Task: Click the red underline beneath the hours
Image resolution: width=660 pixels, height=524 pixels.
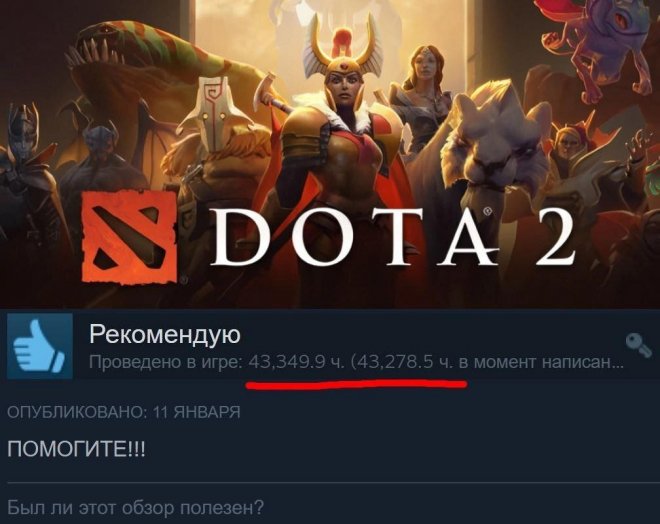Action: [357, 384]
